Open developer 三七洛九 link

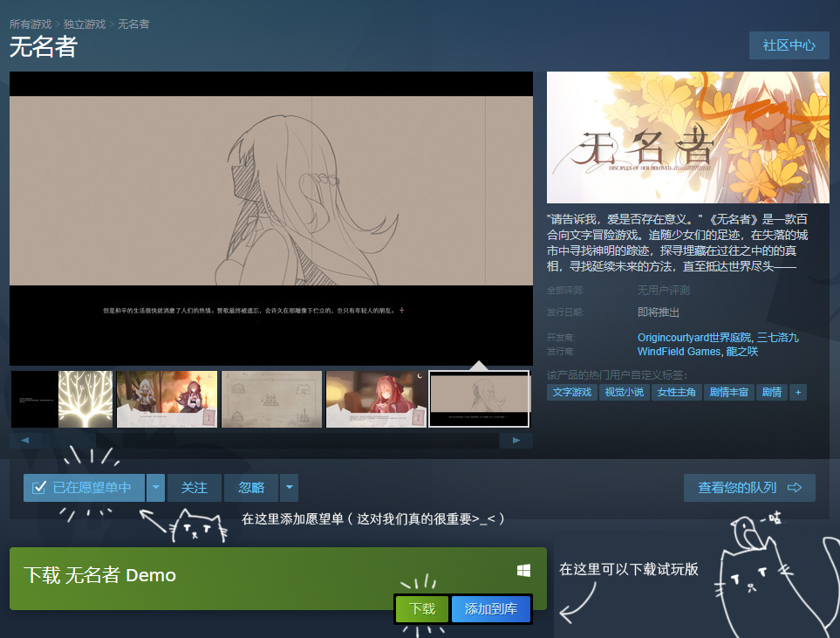[x=777, y=337]
